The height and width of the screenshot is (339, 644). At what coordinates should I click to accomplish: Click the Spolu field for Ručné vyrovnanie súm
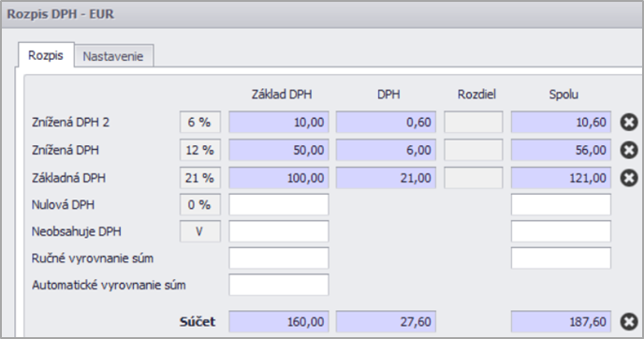pos(561,258)
